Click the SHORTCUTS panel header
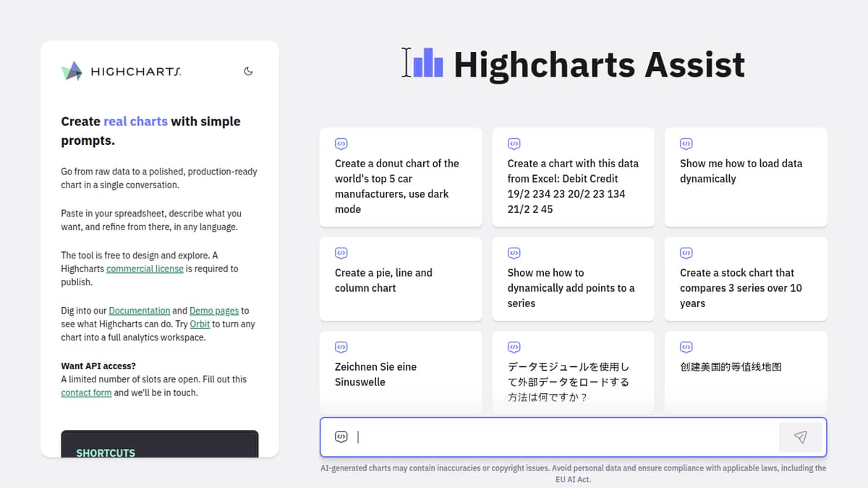The image size is (868, 488). (x=106, y=453)
